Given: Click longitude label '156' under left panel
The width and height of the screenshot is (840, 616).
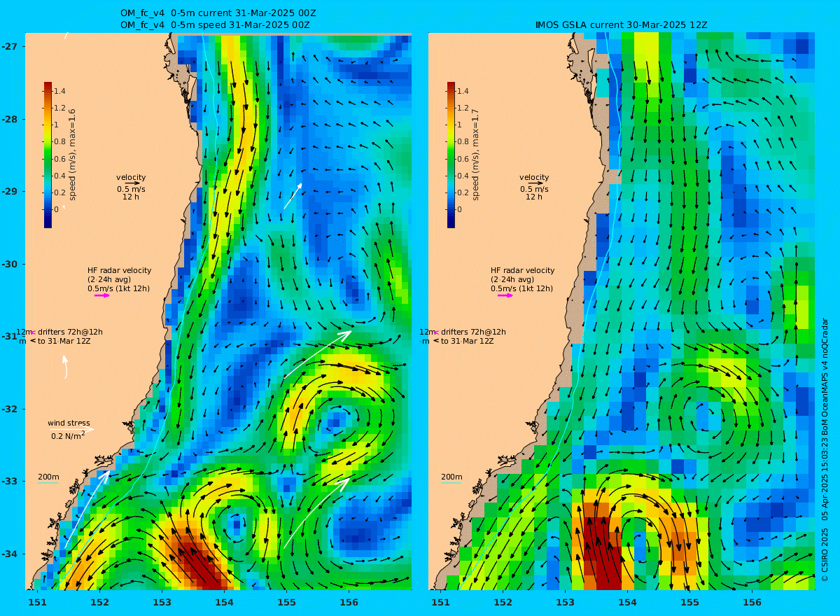Looking at the screenshot, I should (349, 602).
